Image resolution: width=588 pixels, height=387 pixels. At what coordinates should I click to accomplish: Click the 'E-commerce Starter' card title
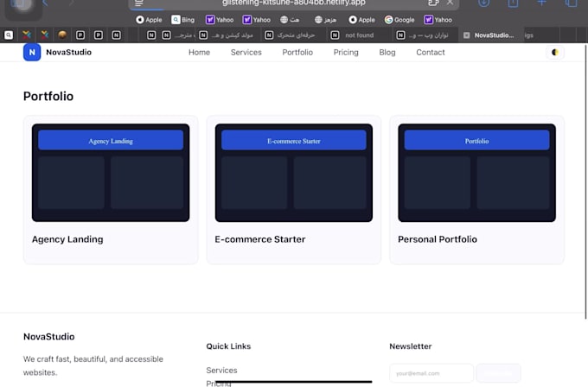pyautogui.click(x=260, y=239)
